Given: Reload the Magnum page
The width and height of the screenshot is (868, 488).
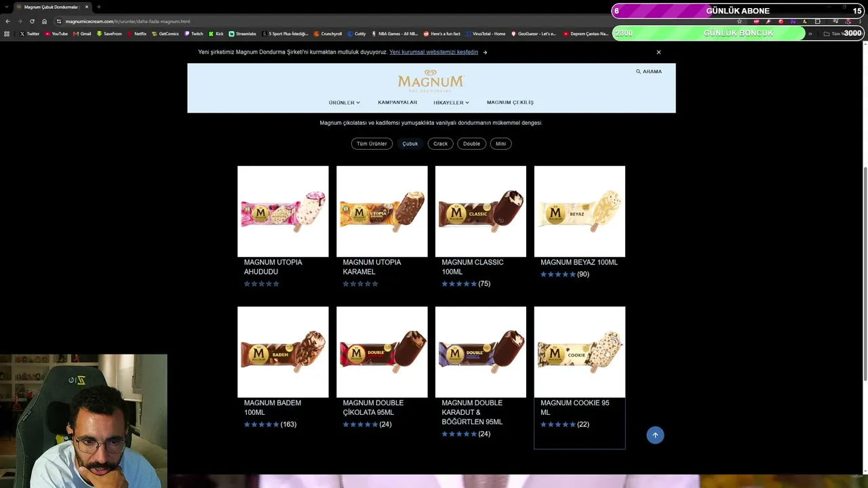Looking at the screenshot, I should 32,21.
